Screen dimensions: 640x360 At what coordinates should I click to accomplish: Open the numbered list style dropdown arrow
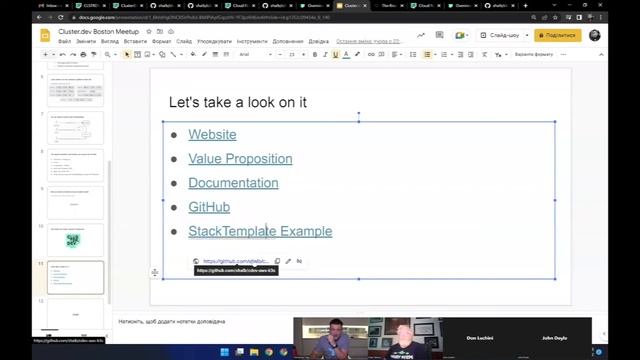[452, 54]
